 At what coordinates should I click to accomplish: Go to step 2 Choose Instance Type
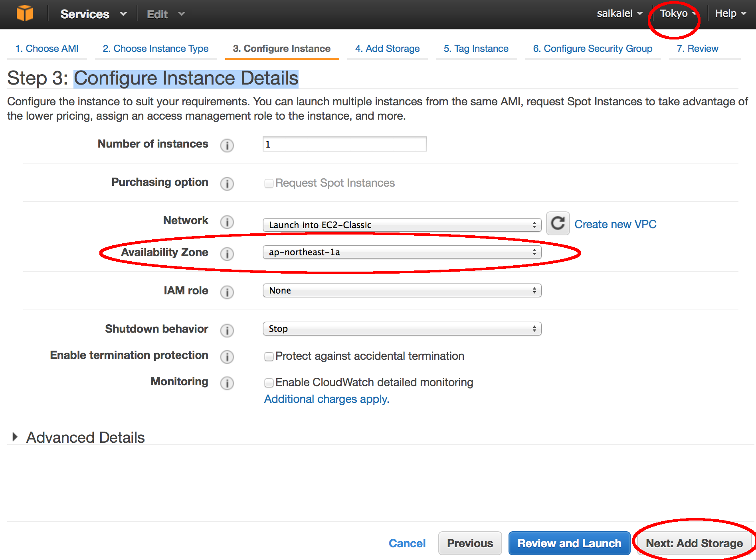156,49
